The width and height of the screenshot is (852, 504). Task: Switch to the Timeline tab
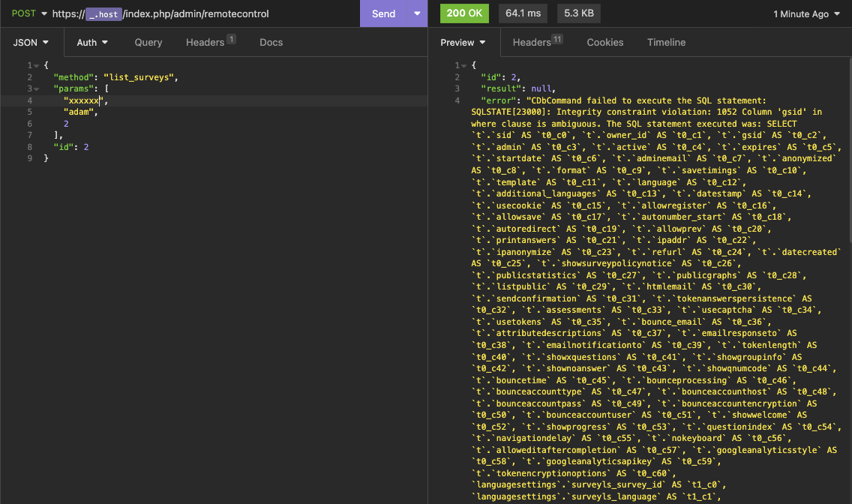pos(666,43)
